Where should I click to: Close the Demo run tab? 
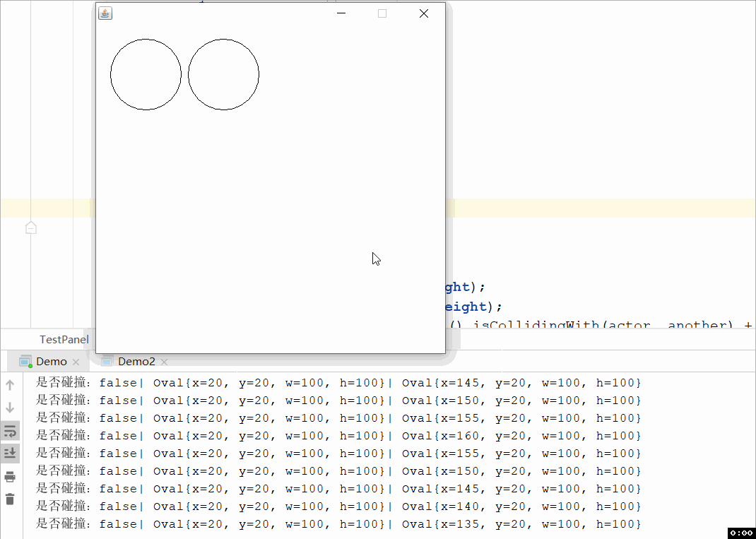coord(76,362)
